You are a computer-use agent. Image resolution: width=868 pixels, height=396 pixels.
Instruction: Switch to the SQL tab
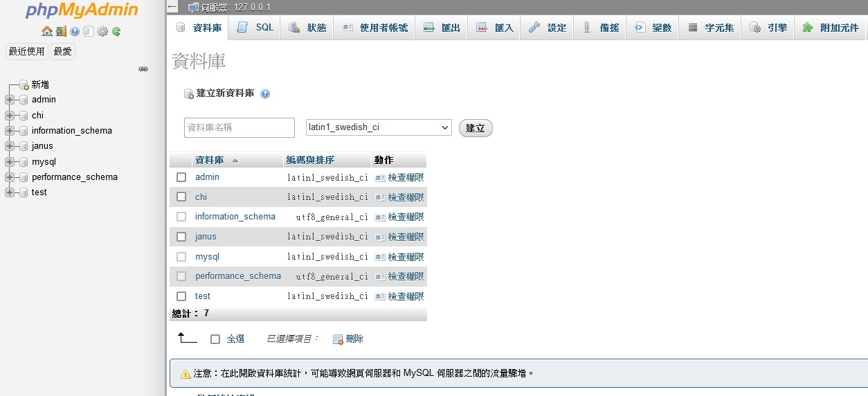point(255,28)
